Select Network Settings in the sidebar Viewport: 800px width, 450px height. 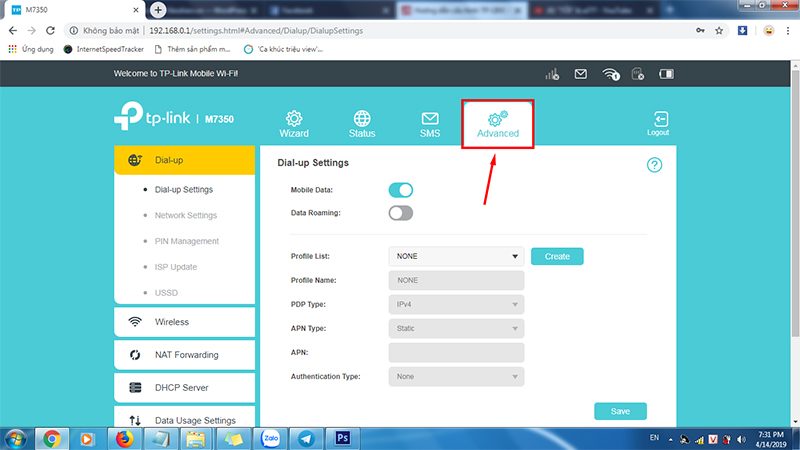[x=186, y=215]
